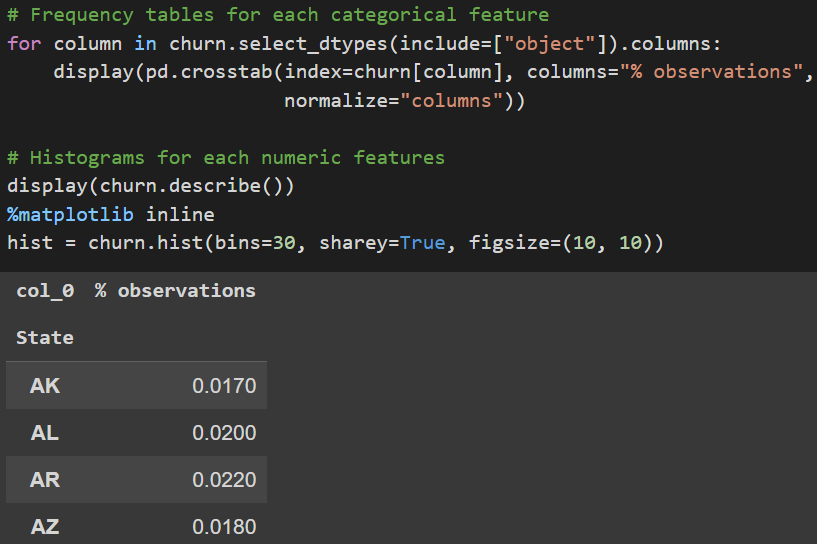Select the 'AZ' row label
817x544 pixels.
tap(45, 527)
